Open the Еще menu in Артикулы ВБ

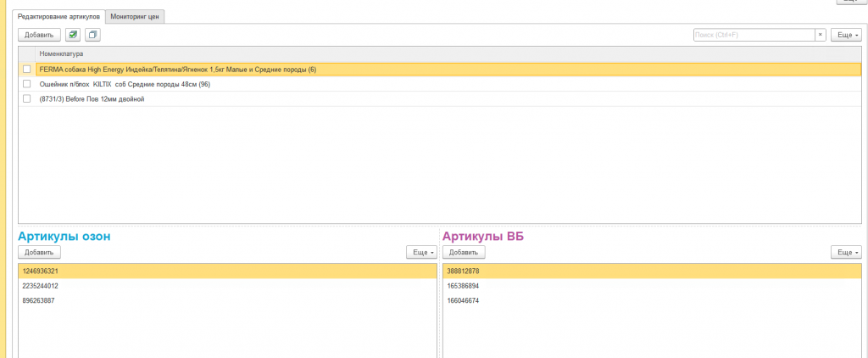pos(846,252)
